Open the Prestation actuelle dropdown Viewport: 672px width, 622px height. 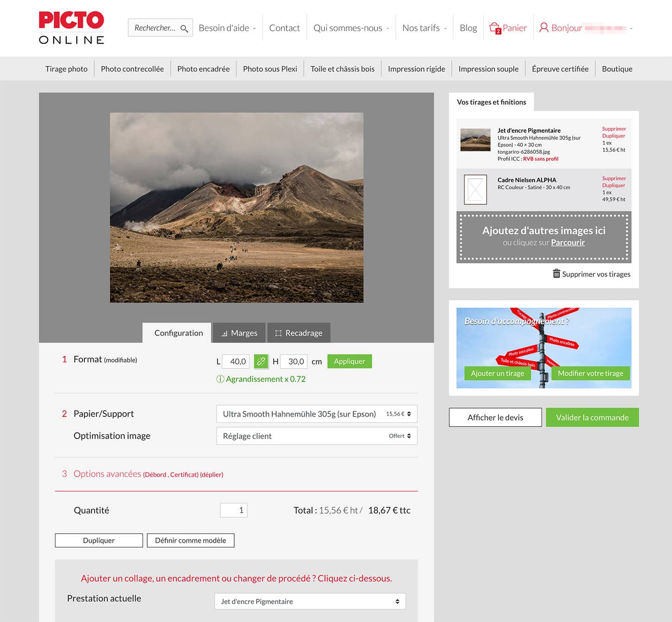tap(310, 601)
